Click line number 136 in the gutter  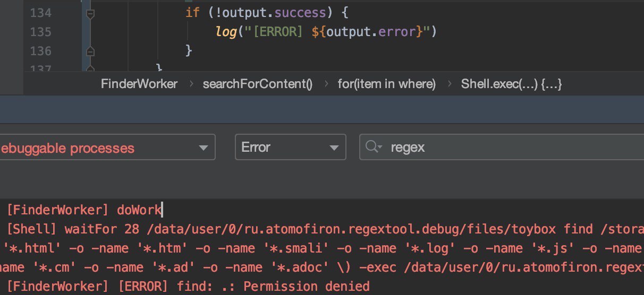pos(40,51)
